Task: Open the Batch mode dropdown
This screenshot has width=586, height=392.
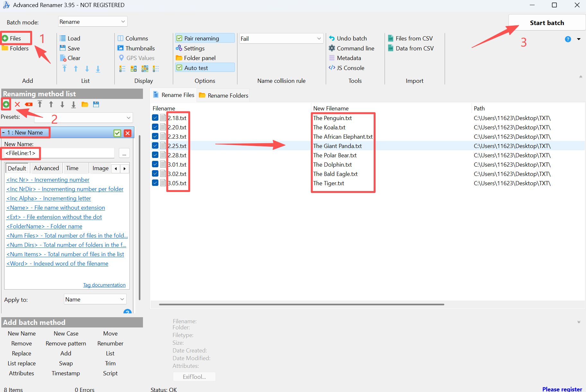Action: click(93, 22)
